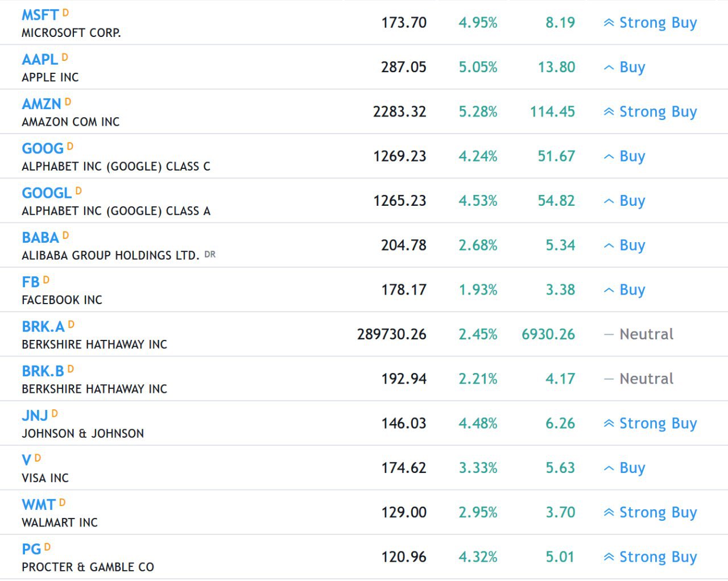Open the V ticker link
728x581 pixels.
[x=26, y=460]
